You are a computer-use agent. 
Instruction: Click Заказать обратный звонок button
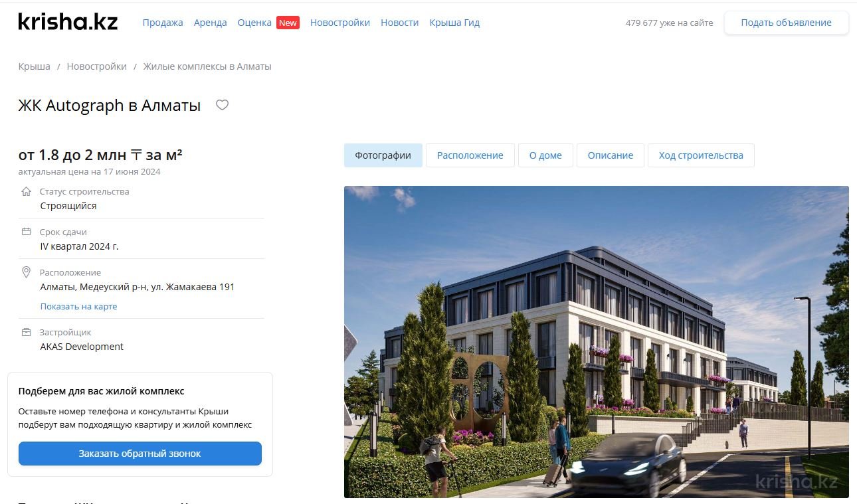point(140,454)
